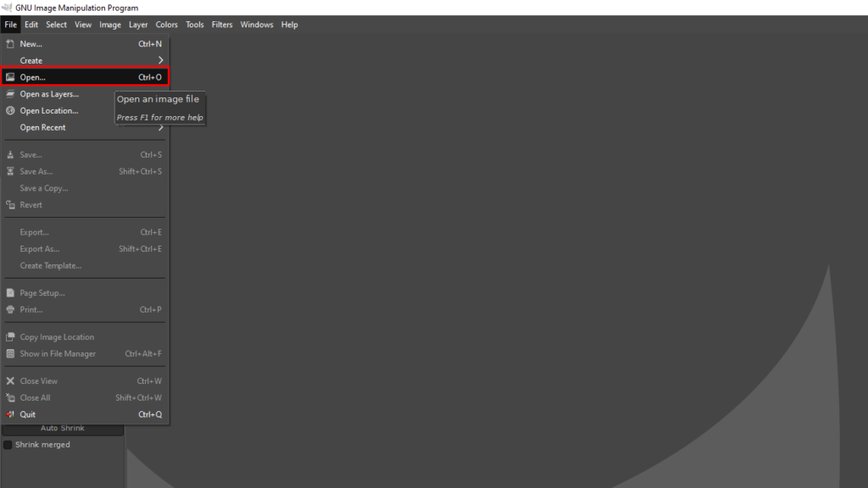This screenshot has height=488, width=868.
Task: Click the Quit icon
Action: [x=10, y=413]
